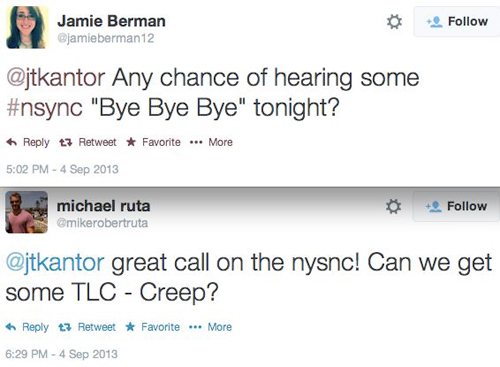Open gear settings on michael ruta's tweet
This screenshot has width=500, height=367.
(x=393, y=206)
